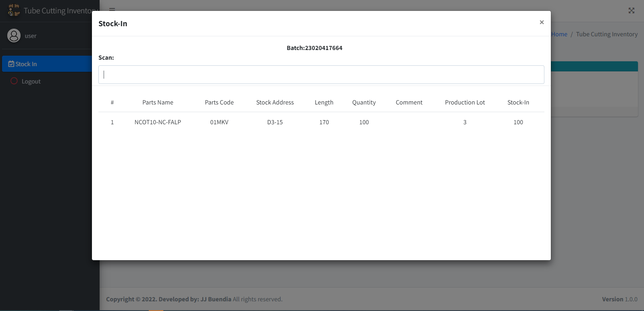Focus the Scan input field
The width and height of the screenshot is (644, 311).
[321, 75]
